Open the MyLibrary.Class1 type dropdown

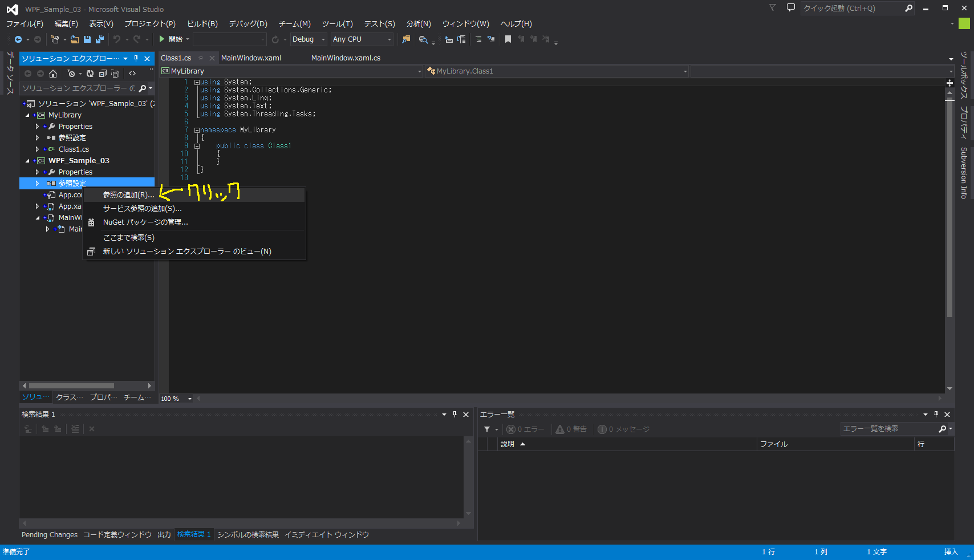pyautogui.click(x=557, y=71)
